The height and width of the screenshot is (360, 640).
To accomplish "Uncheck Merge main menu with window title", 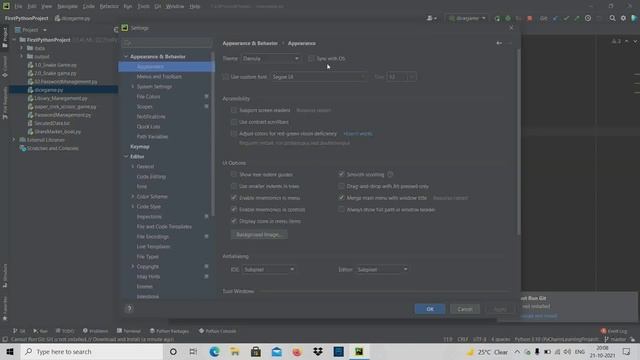I will click(x=341, y=198).
